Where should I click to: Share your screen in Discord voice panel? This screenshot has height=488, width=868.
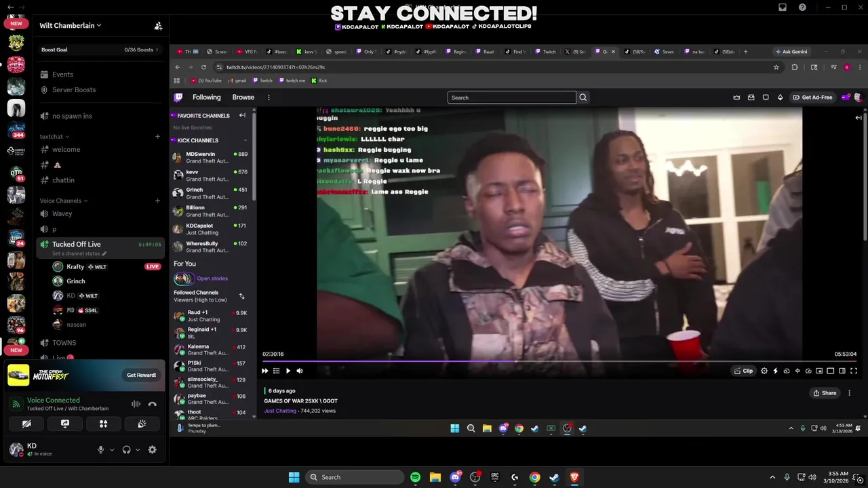coord(65,424)
